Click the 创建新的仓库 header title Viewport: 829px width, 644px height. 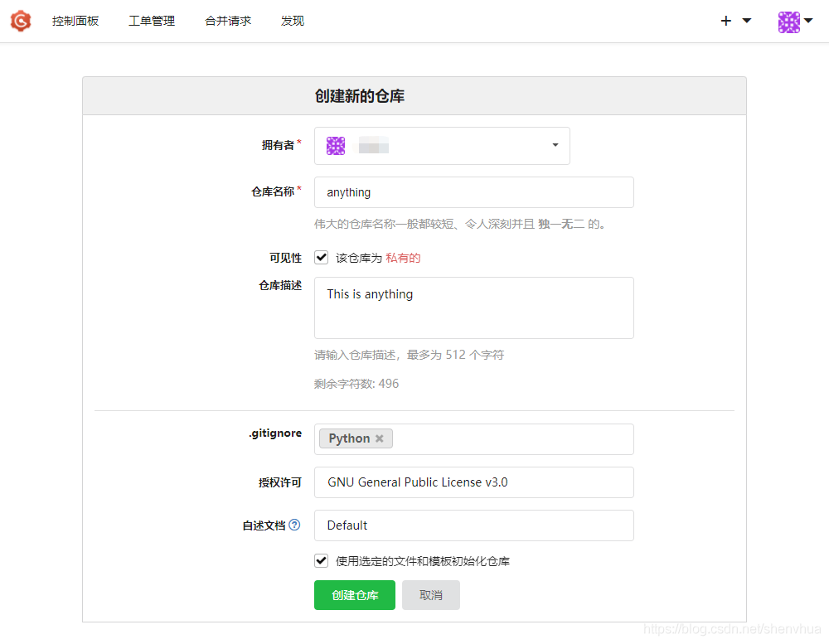pos(360,96)
